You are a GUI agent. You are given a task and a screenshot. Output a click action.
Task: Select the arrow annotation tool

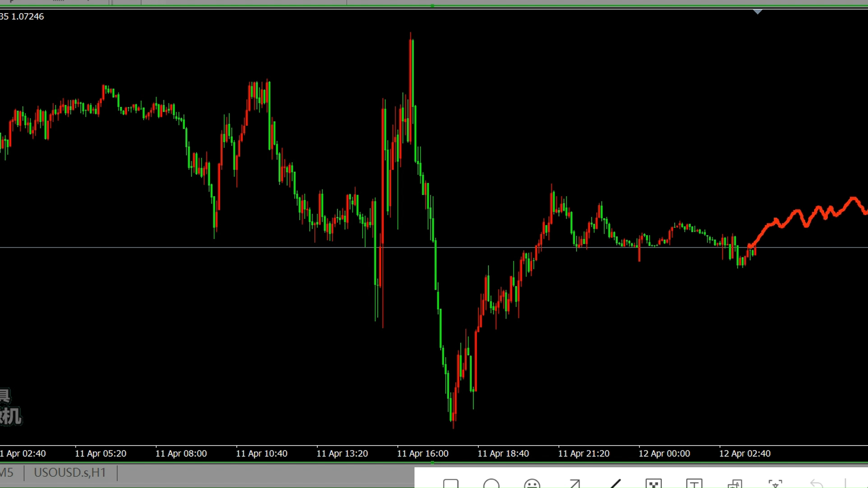coord(574,483)
